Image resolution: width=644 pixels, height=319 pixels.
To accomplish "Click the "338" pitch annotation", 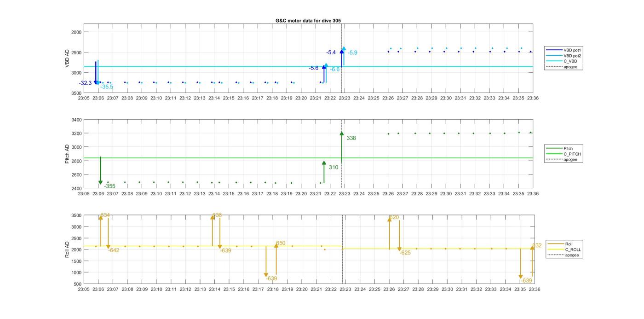I will coord(351,138).
